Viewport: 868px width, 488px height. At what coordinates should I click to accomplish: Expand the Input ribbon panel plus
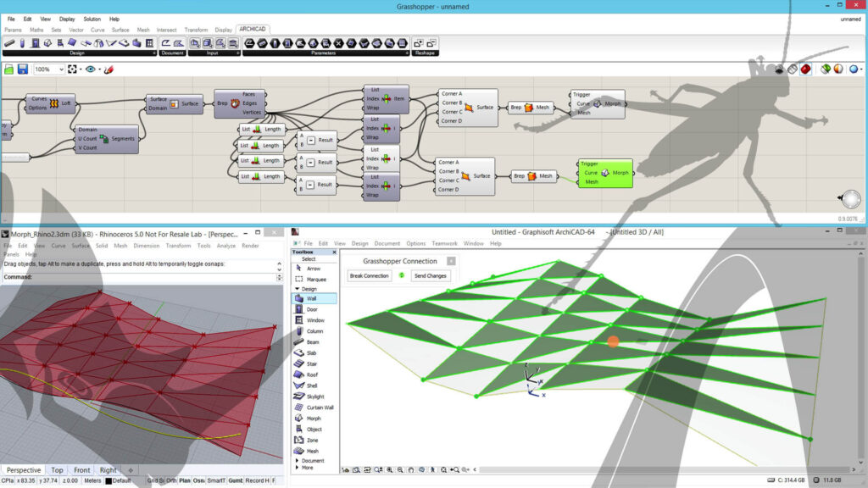[237, 53]
